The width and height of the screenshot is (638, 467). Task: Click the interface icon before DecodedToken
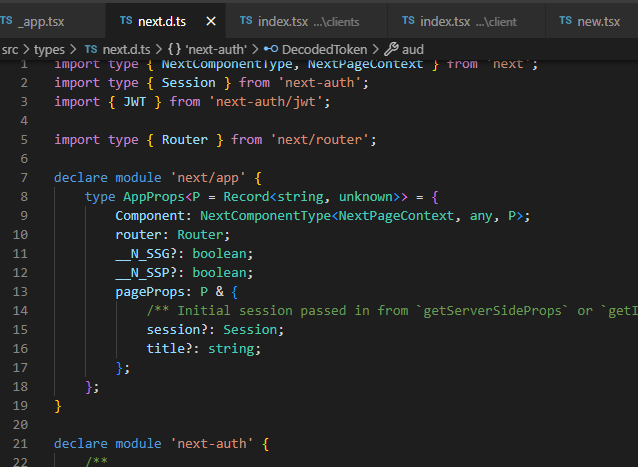coord(271,49)
